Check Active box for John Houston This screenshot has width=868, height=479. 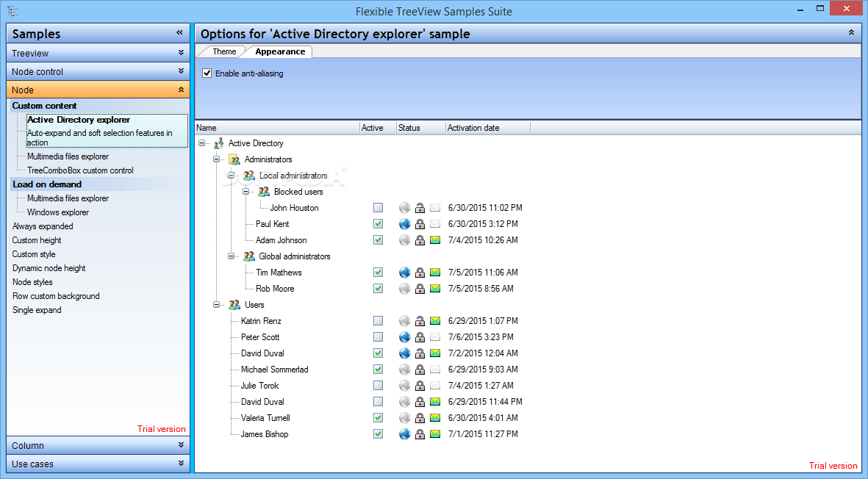point(378,208)
